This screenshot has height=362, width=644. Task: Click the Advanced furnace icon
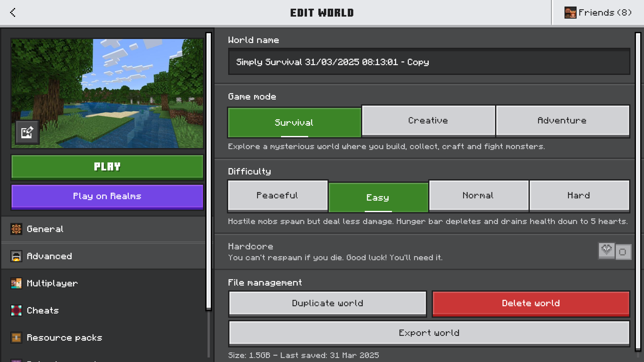pyautogui.click(x=16, y=256)
